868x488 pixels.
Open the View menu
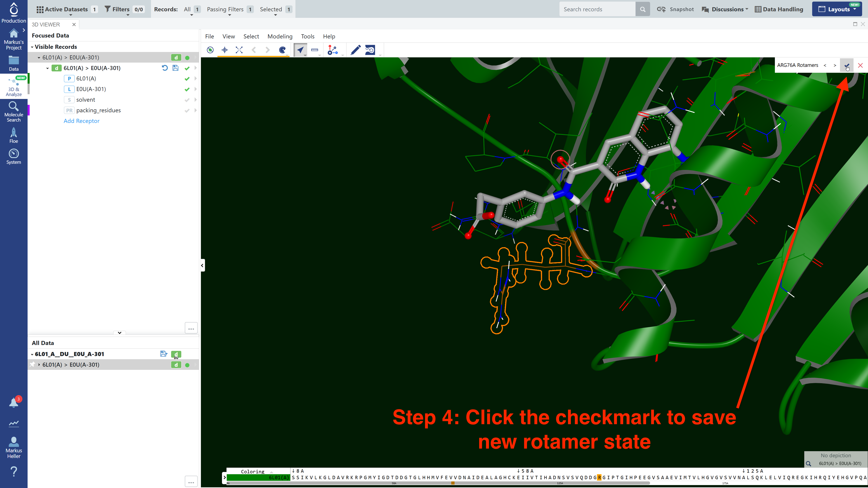229,36
